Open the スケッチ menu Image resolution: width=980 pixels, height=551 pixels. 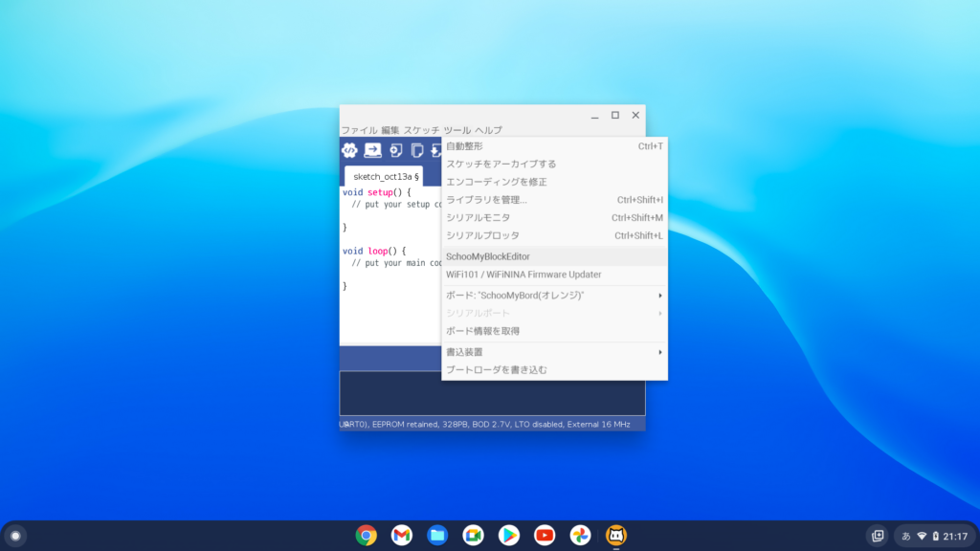tap(421, 130)
